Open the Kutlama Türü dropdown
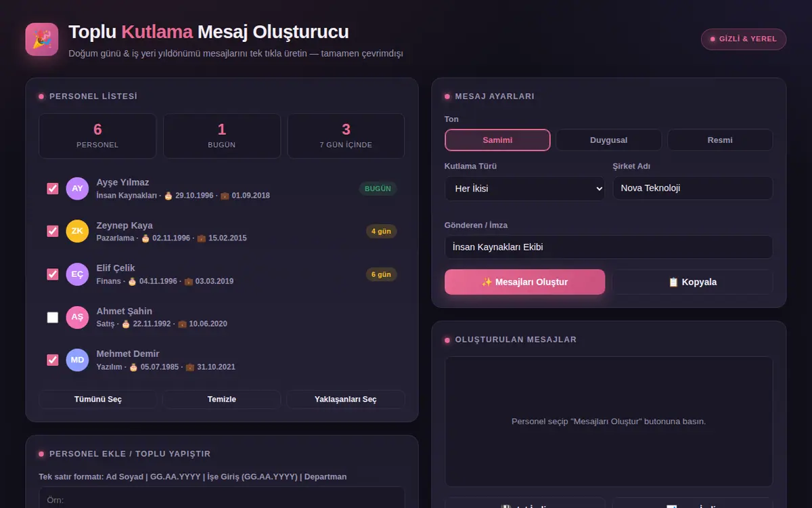 tap(524, 188)
